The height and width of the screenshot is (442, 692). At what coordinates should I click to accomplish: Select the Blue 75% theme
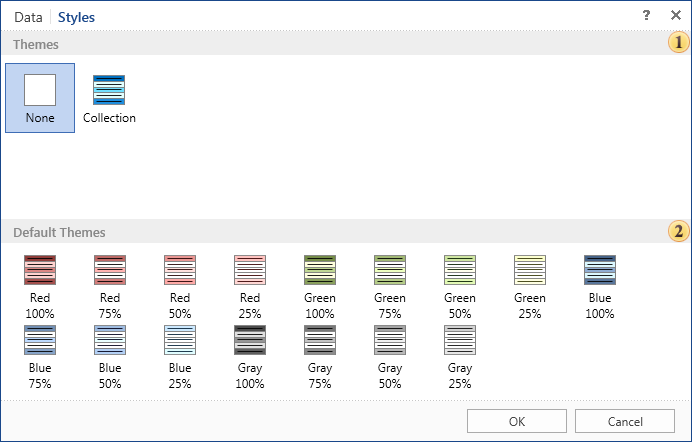pos(40,357)
